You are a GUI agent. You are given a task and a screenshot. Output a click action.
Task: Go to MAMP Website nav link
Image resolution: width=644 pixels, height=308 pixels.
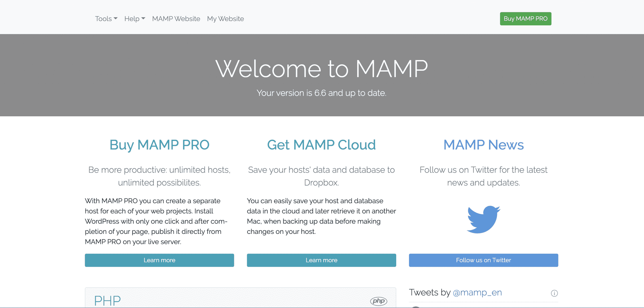coord(176,19)
